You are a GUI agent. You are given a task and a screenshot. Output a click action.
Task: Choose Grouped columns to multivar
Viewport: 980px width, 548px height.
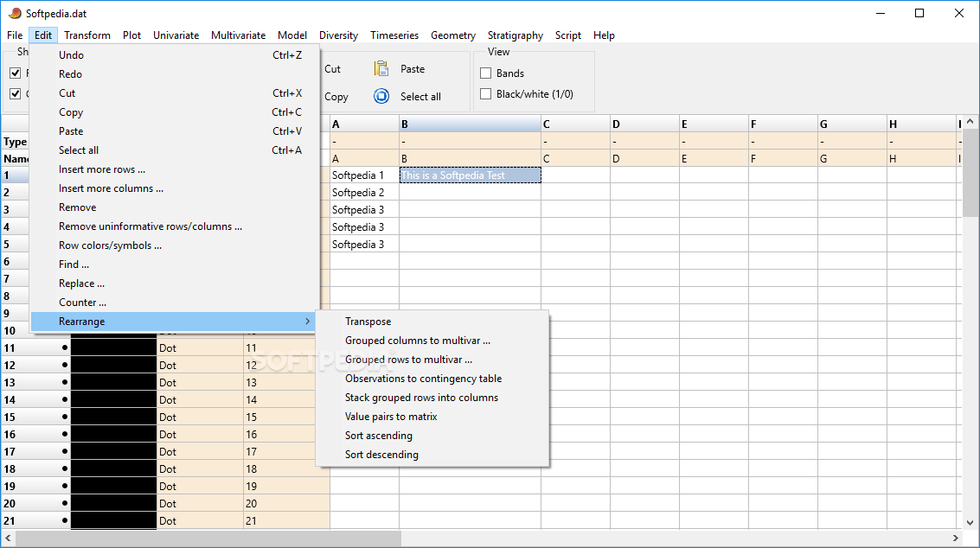click(432, 341)
